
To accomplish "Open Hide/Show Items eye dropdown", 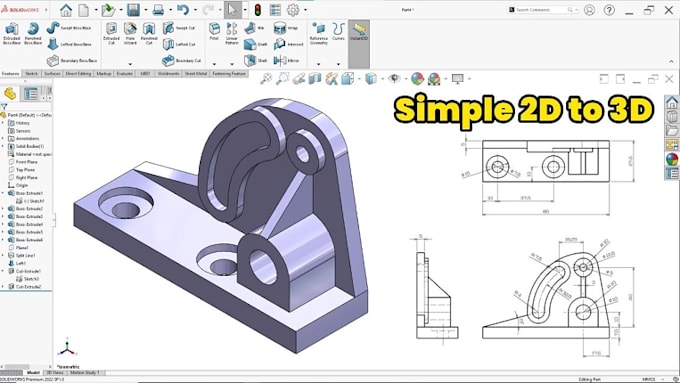I will point(406,79).
